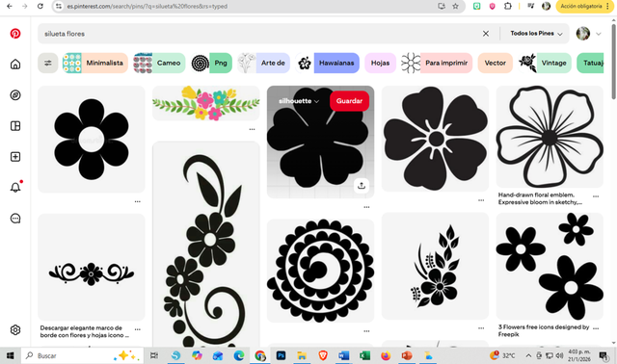Image resolution: width=617 pixels, height=364 pixels.
Task: Clear the search with the X icon
Action: pyautogui.click(x=486, y=34)
